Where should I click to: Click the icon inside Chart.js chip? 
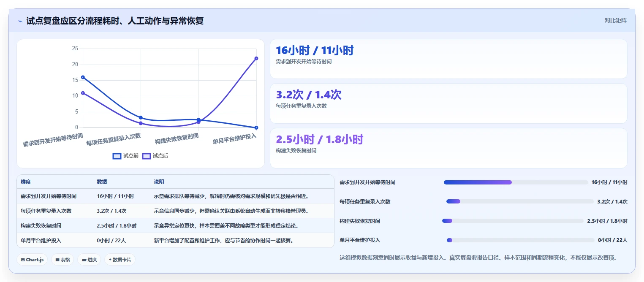point(22,260)
